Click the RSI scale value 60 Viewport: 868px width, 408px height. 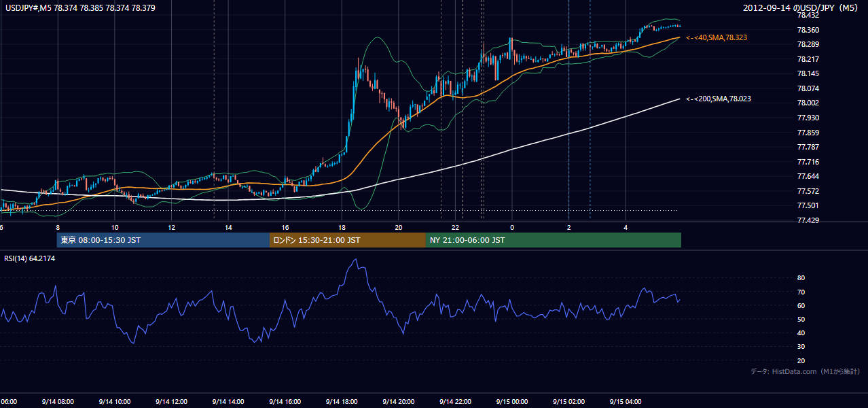801,305
